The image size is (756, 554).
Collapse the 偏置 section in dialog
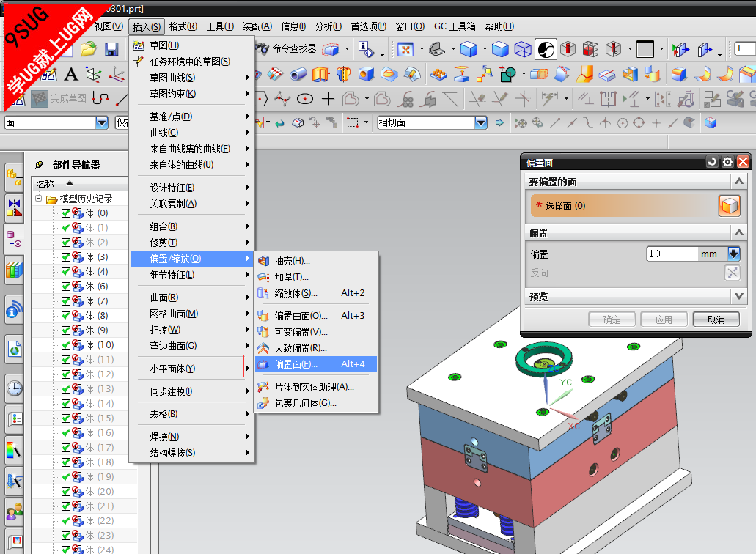[738, 233]
